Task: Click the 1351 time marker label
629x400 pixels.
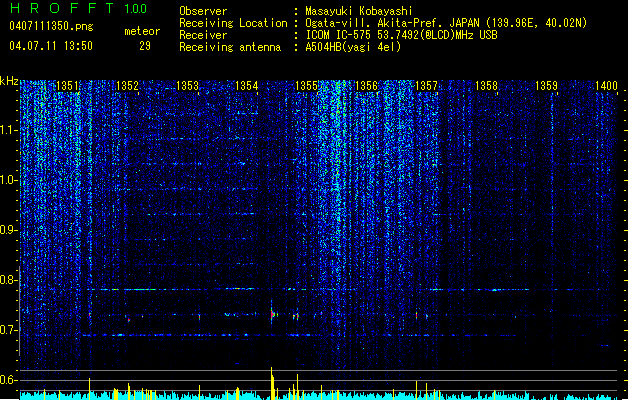Action: tap(67, 86)
